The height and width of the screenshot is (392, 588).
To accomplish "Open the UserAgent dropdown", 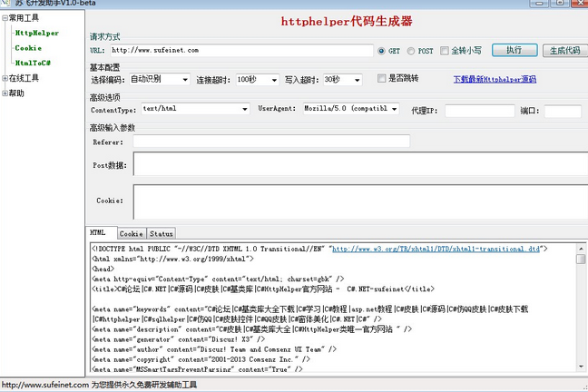I will 351,109.
